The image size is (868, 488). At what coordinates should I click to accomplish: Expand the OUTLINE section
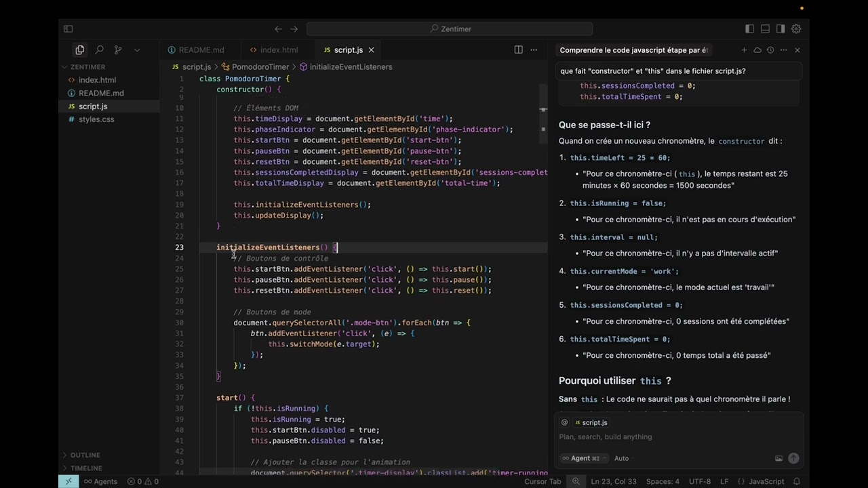85,455
